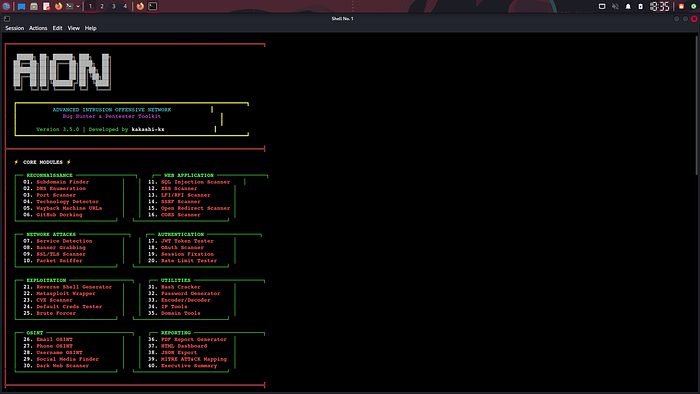Switch to workspace 3
The image size is (700, 394).
click(x=113, y=6)
